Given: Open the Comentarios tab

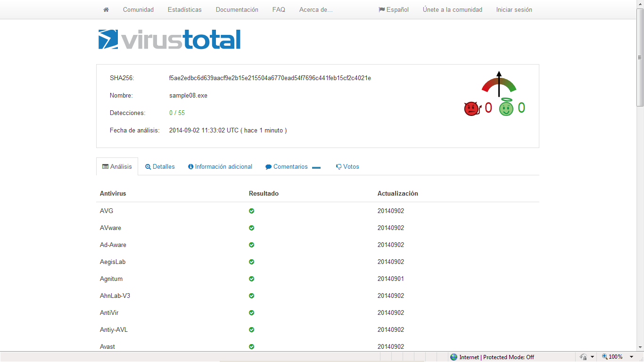Looking at the screenshot, I should click(x=287, y=166).
